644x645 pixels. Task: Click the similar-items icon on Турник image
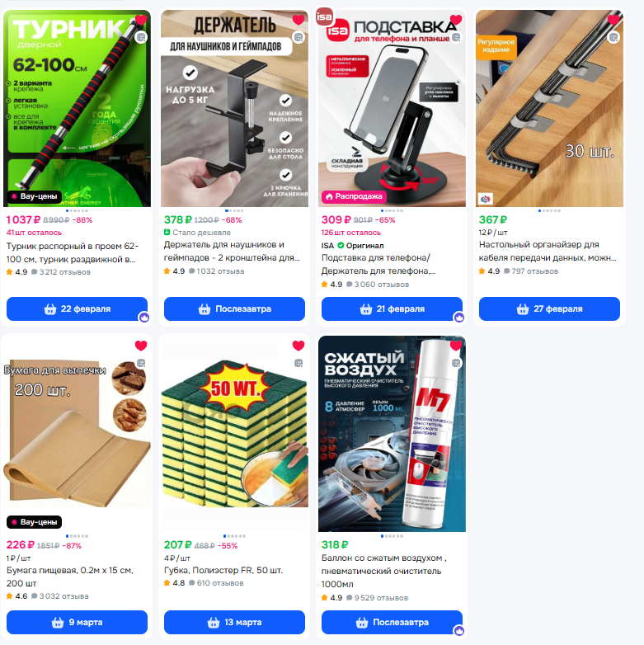141,37
